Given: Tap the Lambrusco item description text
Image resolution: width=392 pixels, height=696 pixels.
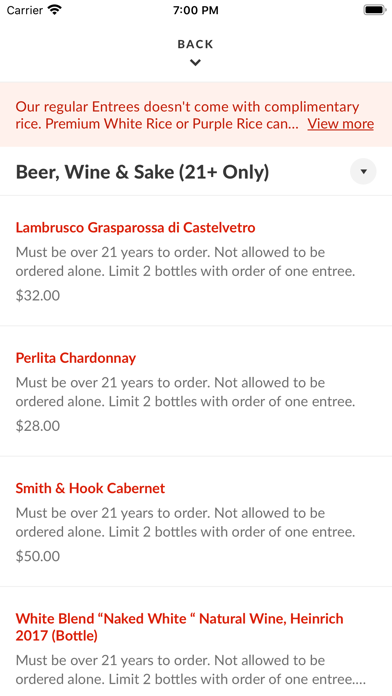Looking at the screenshot, I should point(185,262).
